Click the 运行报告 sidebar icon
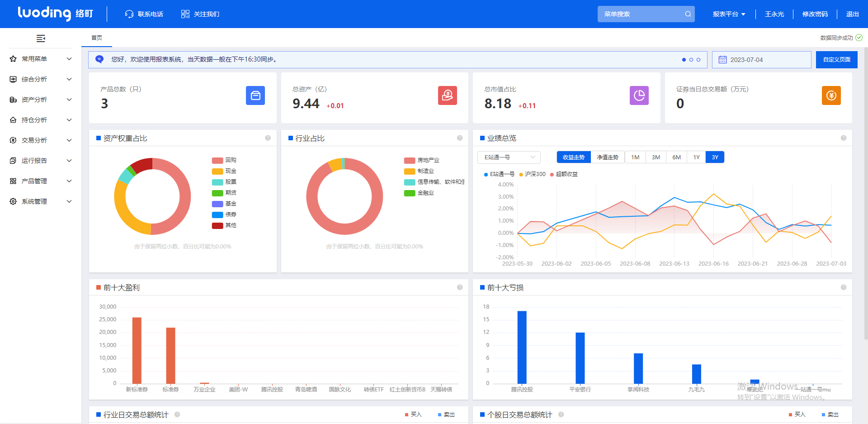868x424 pixels. pos(13,161)
